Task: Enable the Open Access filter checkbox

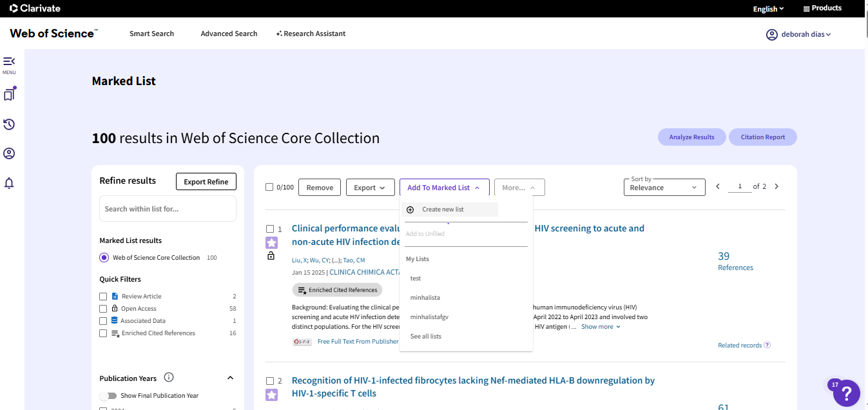Action: click(103, 309)
